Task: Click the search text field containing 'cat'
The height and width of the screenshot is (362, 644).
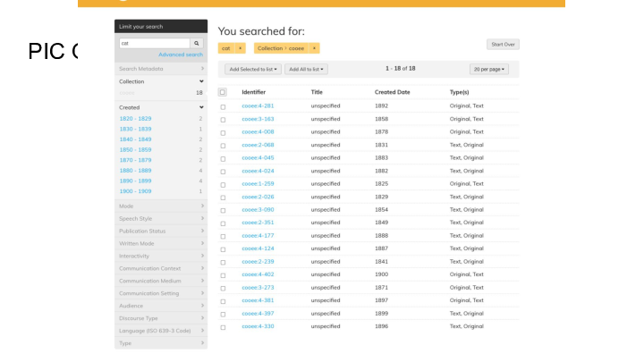Action: pyautogui.click(x=153, y=42)
